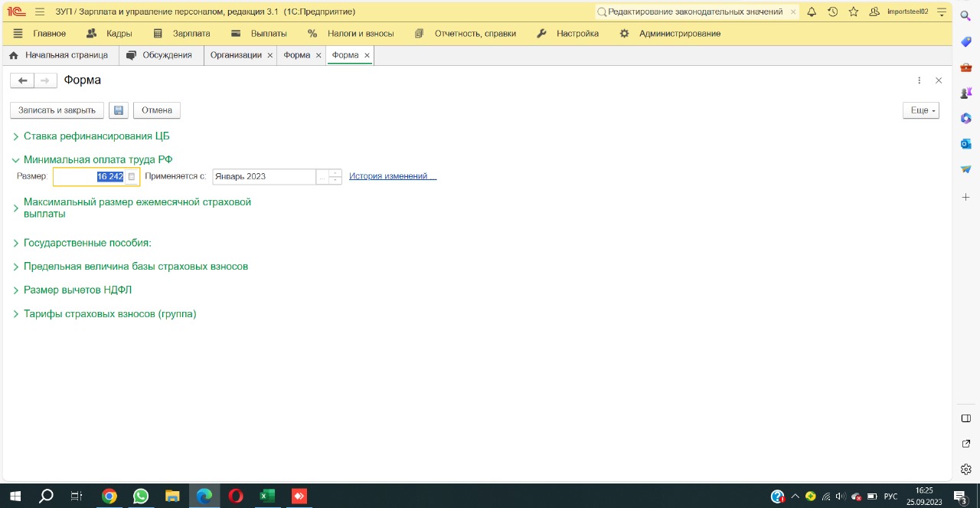Click the three-dot form options icon

[x=919, y=80]
